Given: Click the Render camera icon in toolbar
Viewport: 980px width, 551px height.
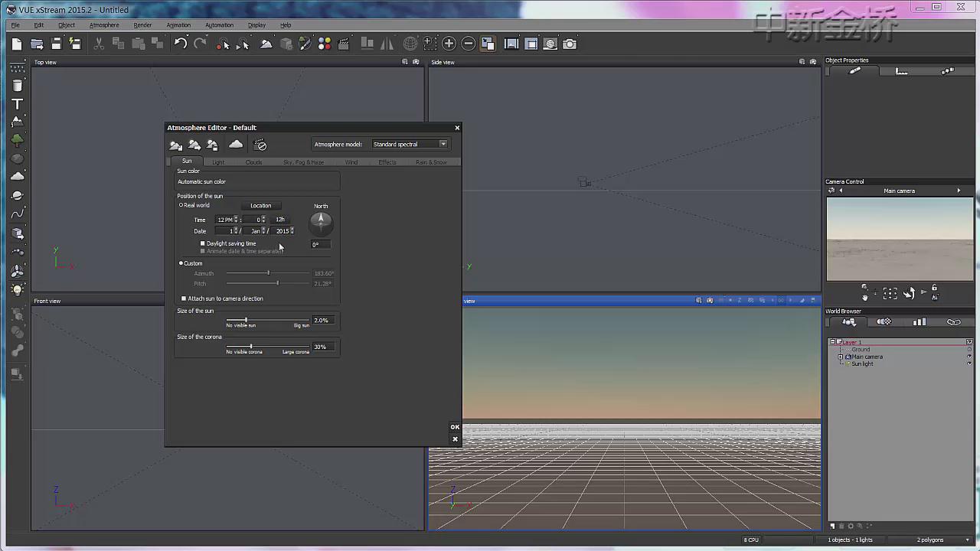Looking at the screenshot, I should click(x=570, y=44).
